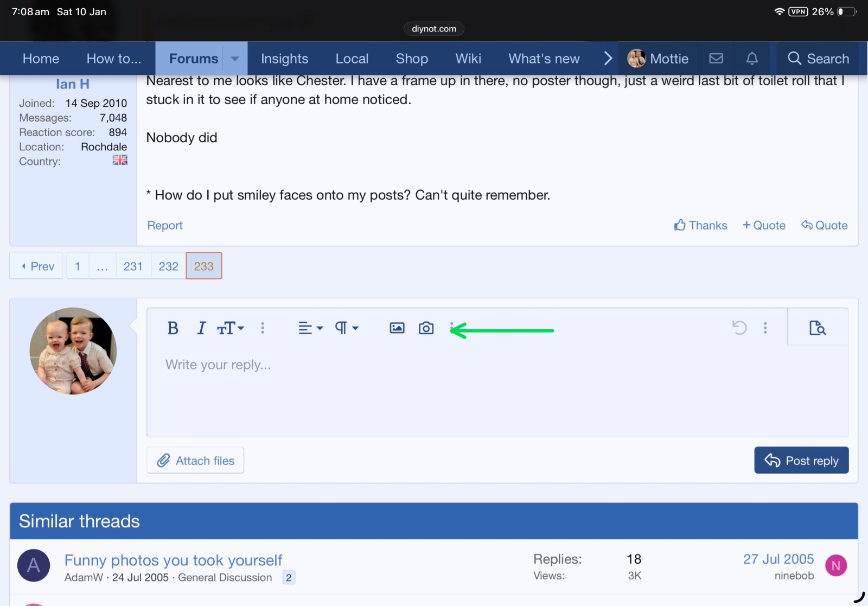
Task: Click the undo icon in editor
Action: (x=739, y=328)
